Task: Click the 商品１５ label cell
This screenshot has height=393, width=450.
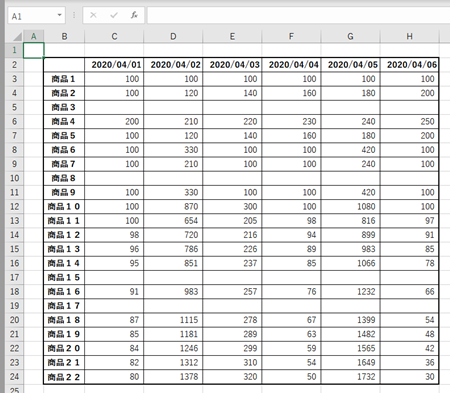Action: (64, 277)
